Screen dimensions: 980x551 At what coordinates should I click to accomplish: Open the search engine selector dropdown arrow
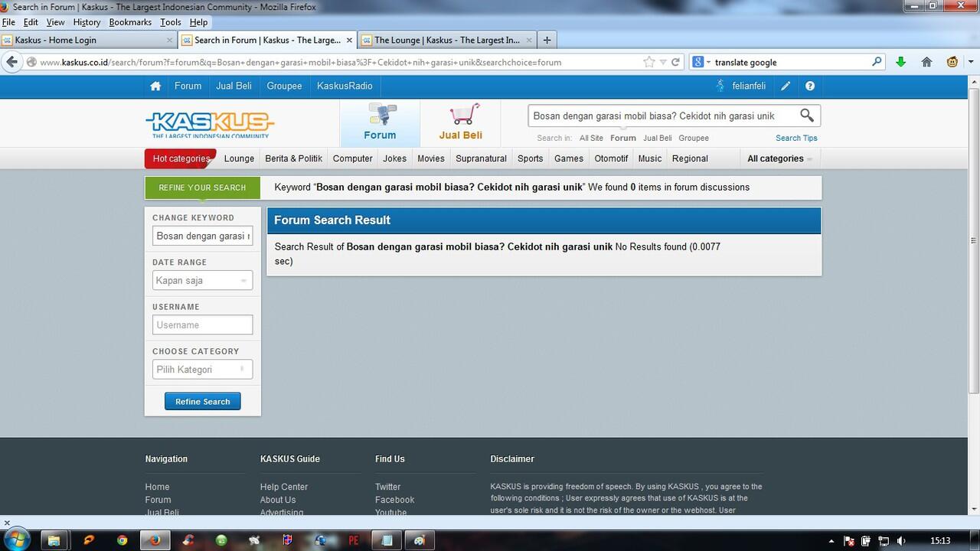tap(709, 62)
